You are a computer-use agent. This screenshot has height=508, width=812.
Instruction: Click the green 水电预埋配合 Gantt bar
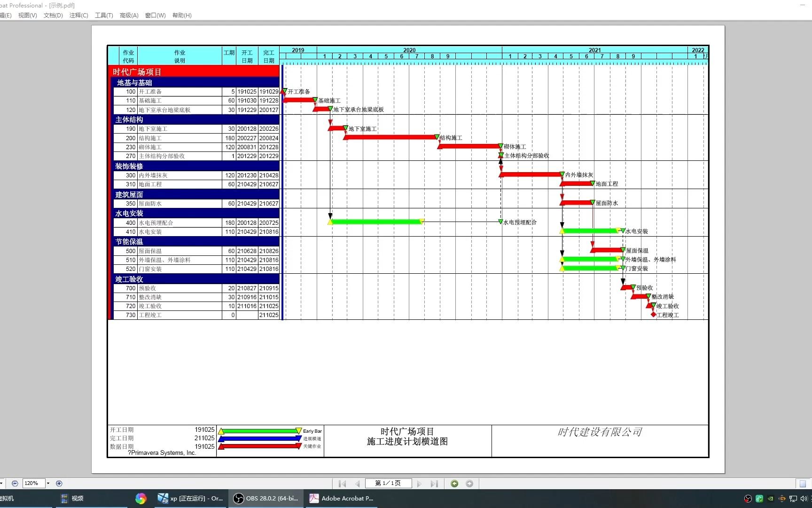[x=376, y=222]
